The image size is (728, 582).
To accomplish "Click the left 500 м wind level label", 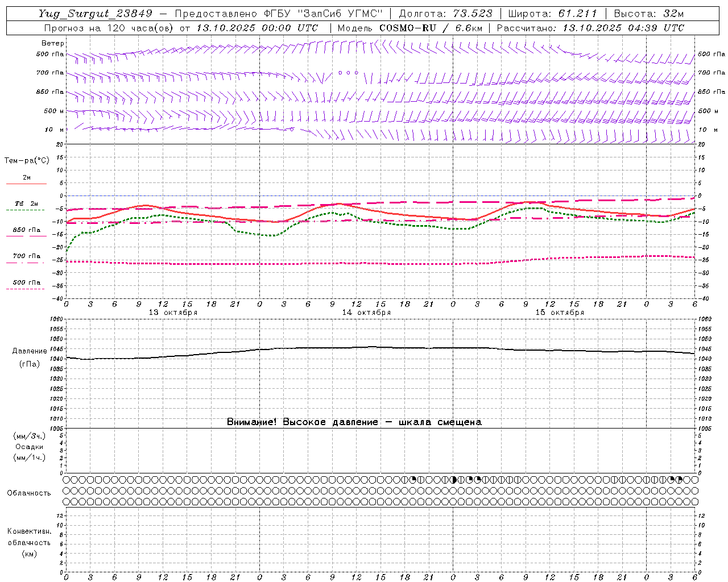I will (x=54, y=111).
